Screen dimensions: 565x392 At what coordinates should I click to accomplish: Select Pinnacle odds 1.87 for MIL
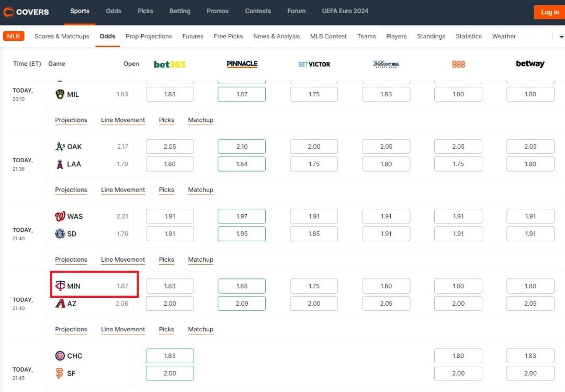[242, 94]
